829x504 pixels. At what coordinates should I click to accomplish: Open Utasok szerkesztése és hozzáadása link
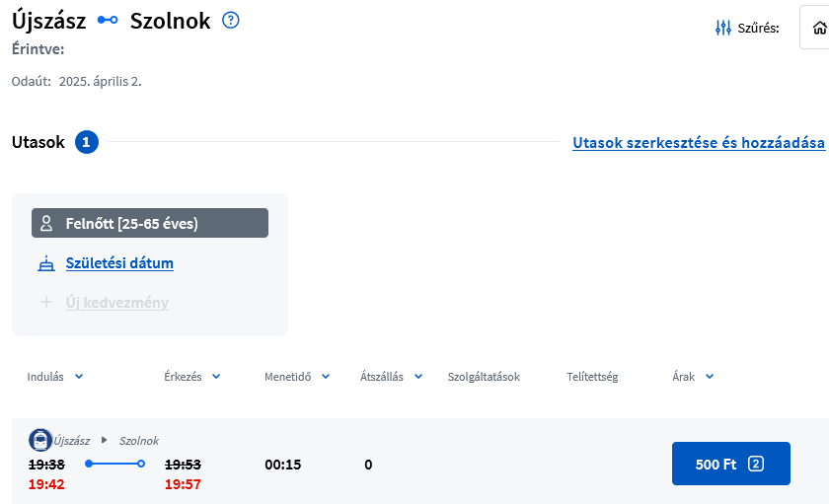coord(698,143)
